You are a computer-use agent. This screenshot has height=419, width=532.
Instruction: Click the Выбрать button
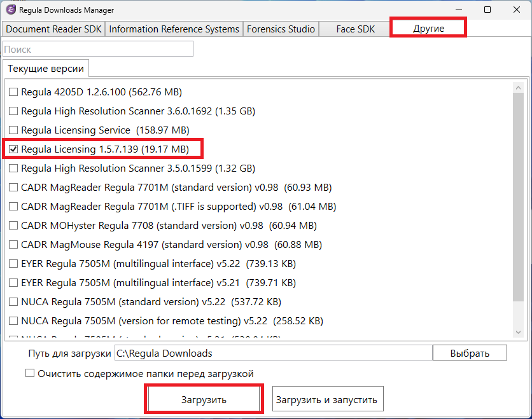click(x=470, y=353)
